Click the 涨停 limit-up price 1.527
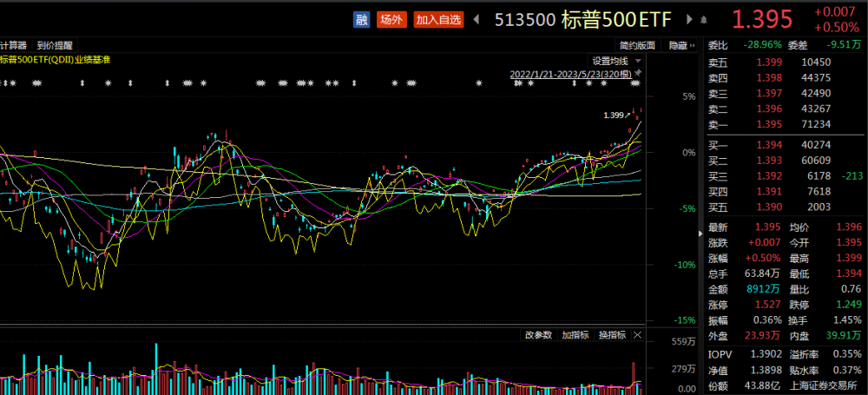868x395 pixels. (769, 305)
